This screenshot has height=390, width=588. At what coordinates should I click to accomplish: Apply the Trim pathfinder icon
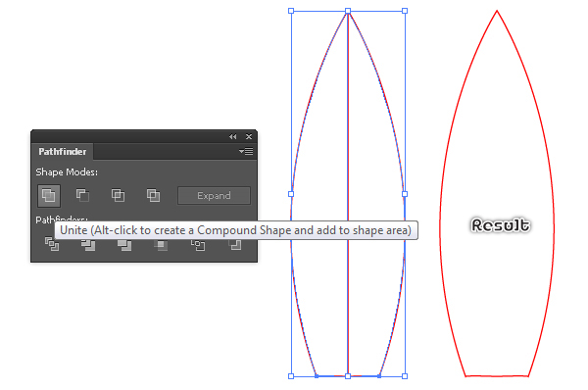[x=88, y=245]
